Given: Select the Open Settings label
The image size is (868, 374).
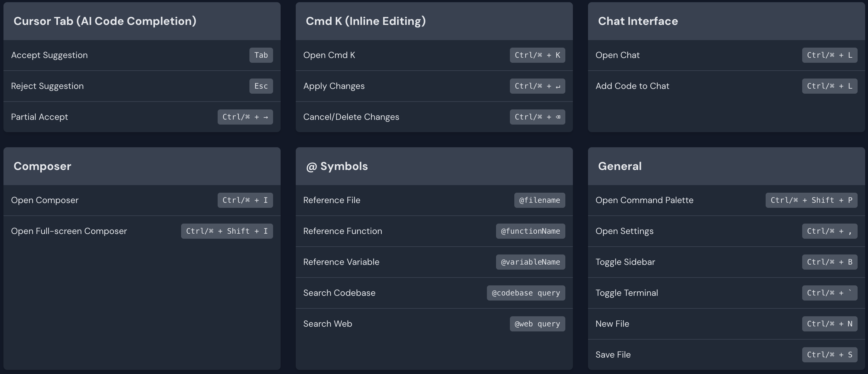Looking at the screenshot, I should click(624, 231).
